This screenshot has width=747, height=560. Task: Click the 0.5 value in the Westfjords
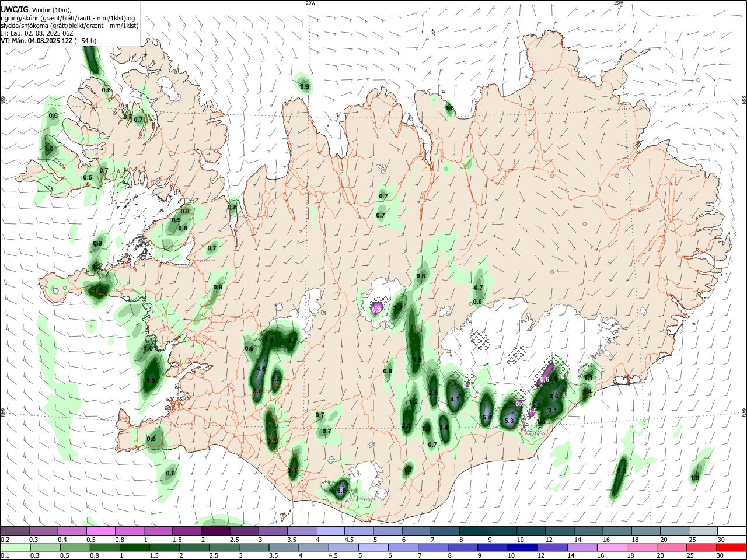tap(88, 177)
